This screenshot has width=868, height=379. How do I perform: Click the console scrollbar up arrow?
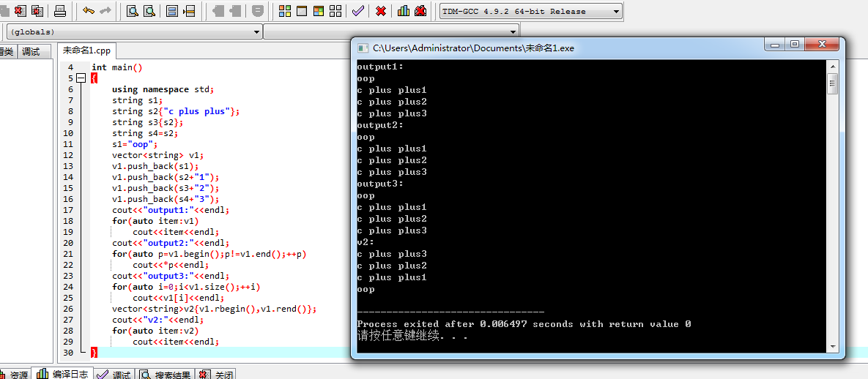(x=832, y=67)
